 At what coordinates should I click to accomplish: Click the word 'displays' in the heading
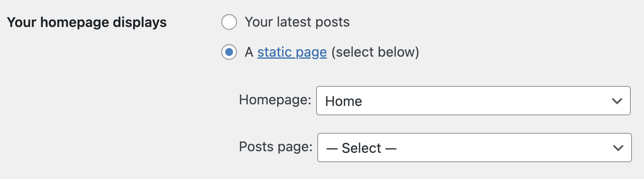click(140, 22)
